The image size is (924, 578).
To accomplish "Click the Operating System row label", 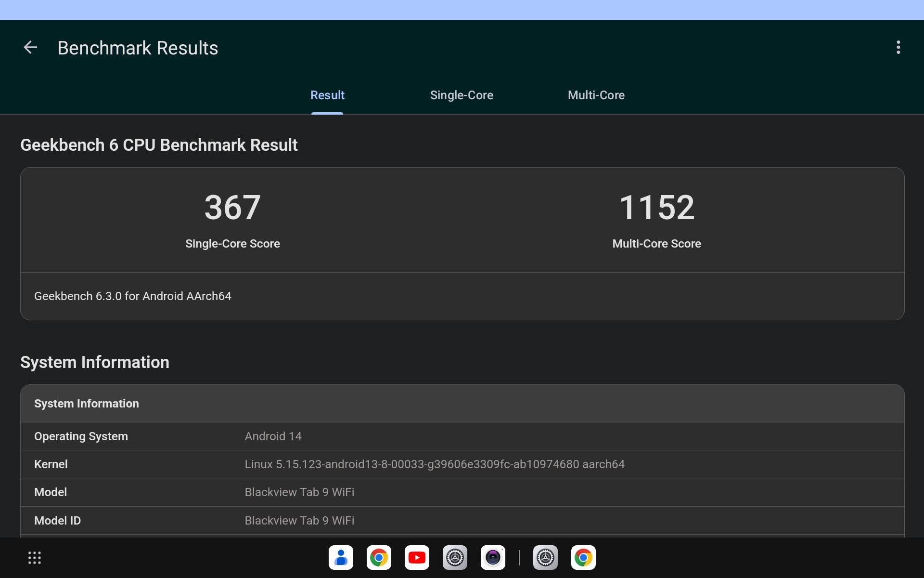I will click(81, 436).
